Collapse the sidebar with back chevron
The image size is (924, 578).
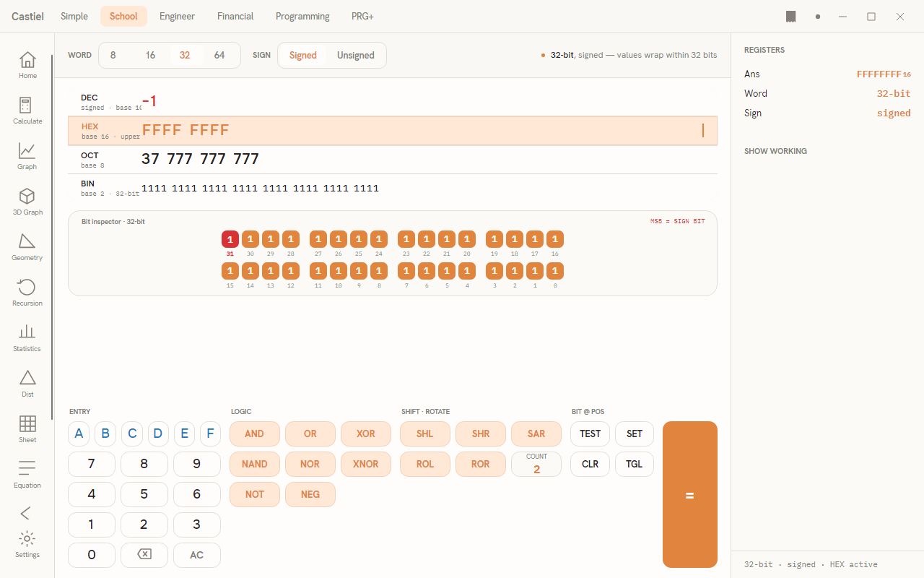click(26, 513)
